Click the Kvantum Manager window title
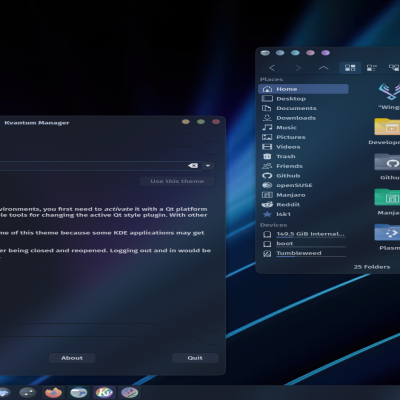 37,123
